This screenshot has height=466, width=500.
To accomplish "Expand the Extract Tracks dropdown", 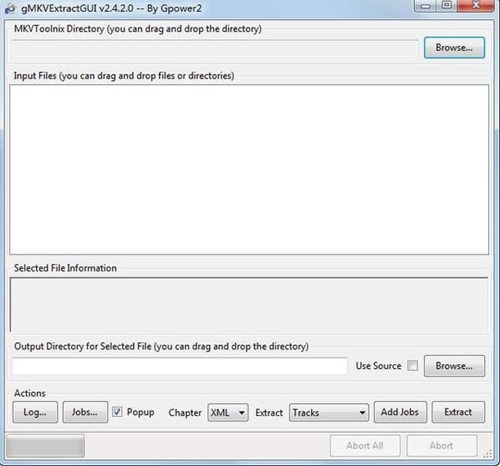I will pyautogui.click(x=329, y=413).
